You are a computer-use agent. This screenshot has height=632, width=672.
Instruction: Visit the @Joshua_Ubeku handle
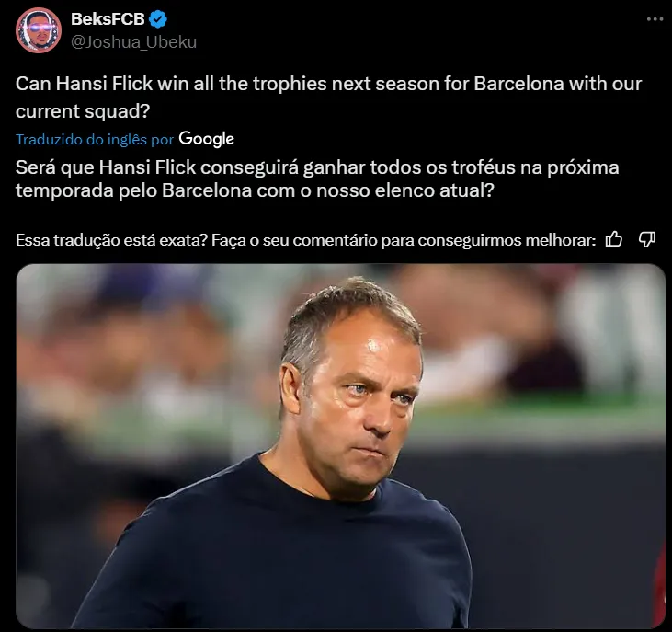133,41
